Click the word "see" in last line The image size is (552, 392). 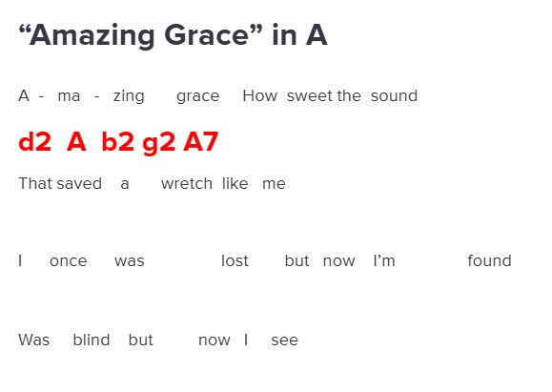pos(284,340)
